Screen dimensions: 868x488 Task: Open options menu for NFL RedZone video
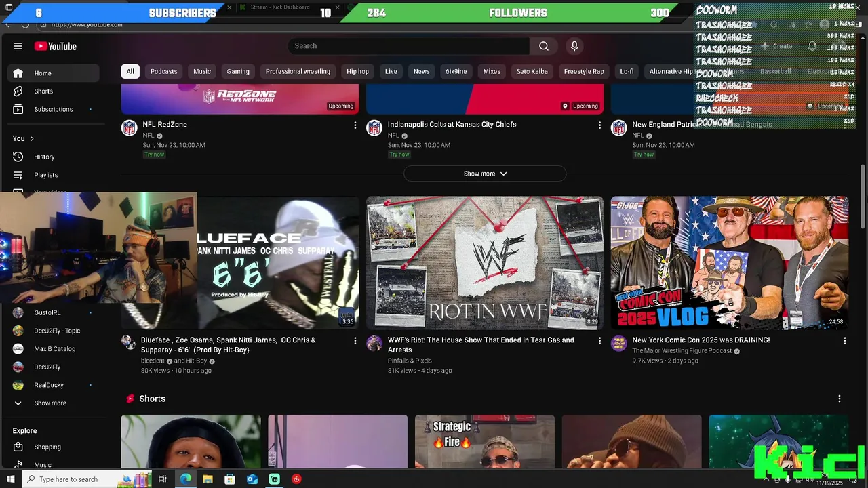pos(355,125)
